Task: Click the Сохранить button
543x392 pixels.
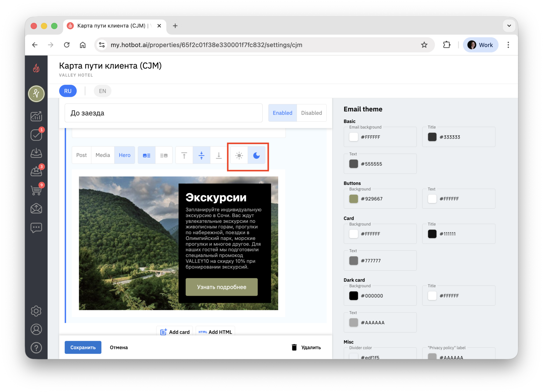Action: coord(83,347)
